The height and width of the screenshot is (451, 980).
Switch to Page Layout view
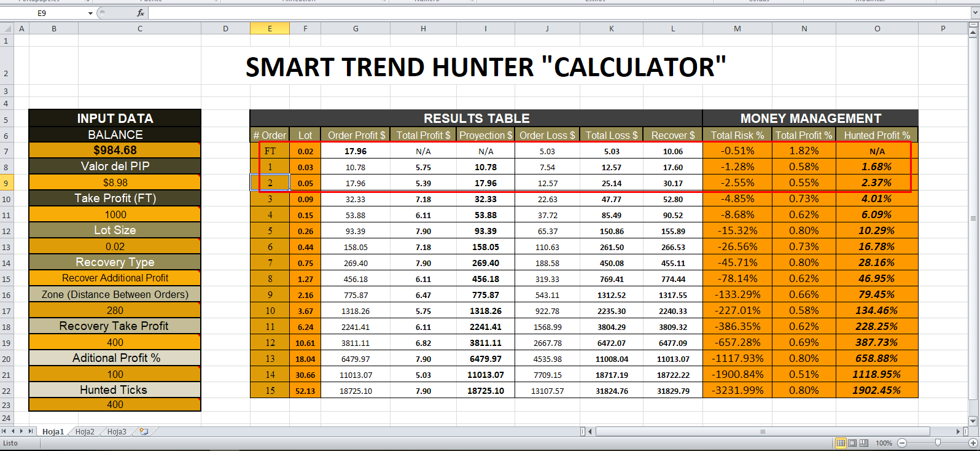pos(852,443)
